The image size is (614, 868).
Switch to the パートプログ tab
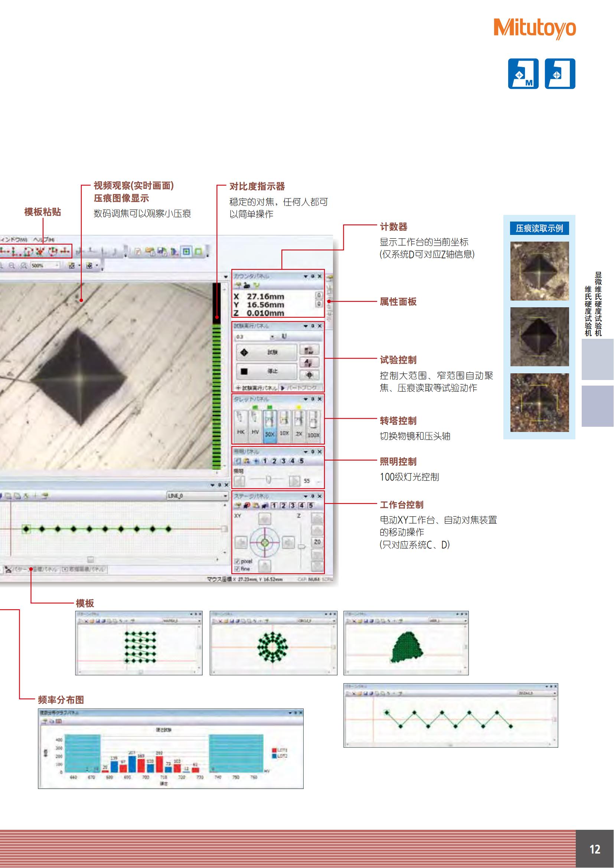coord(302,388)
